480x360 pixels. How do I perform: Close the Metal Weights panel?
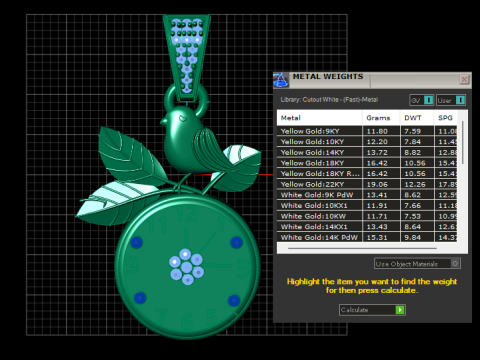(464, 79)
